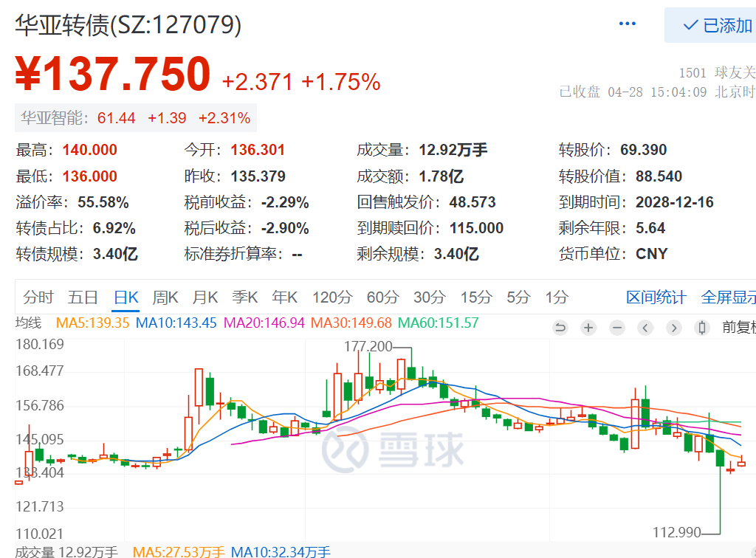Click the 转债占比 value 6.92%

(114, 228)
